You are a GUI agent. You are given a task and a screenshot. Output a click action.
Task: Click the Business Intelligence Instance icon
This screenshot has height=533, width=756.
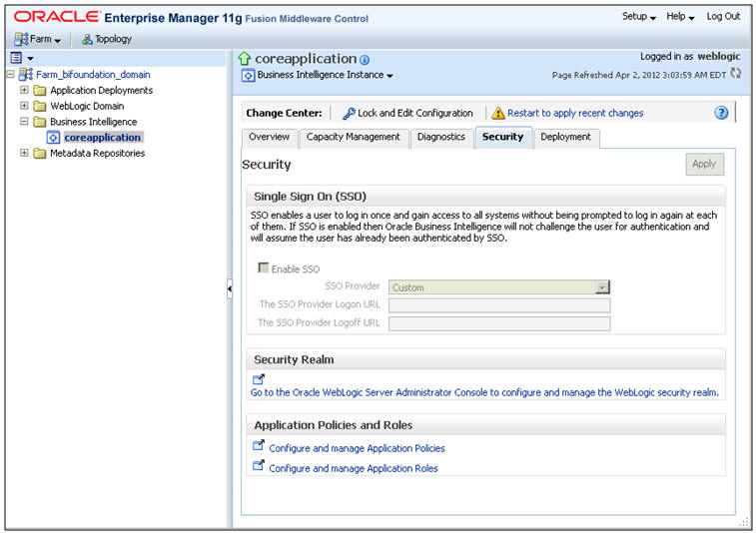248,76
